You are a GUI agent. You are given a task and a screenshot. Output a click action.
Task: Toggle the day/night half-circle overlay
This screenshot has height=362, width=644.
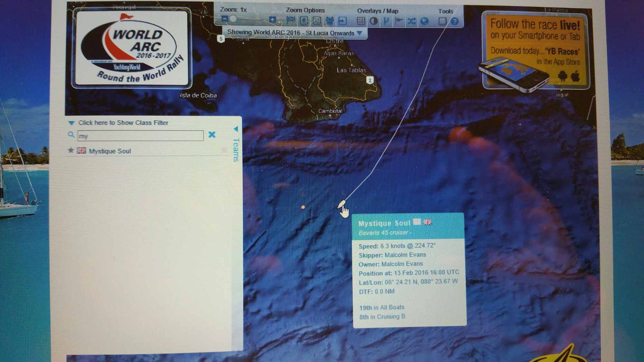point(374,21)
